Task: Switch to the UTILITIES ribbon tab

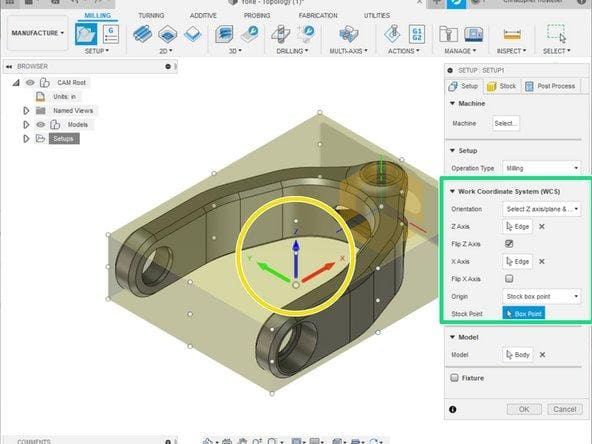Action: pyautogui.click(x=377, y=15)
